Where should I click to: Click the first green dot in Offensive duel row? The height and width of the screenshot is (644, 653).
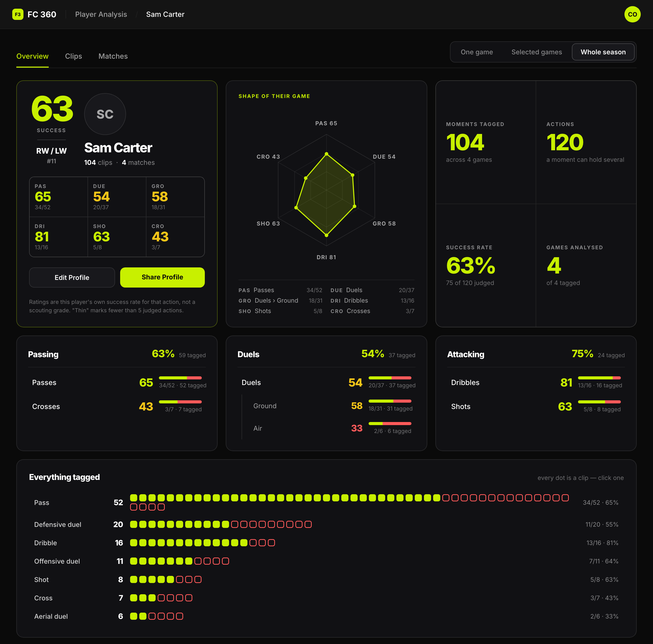coord(133,561)
